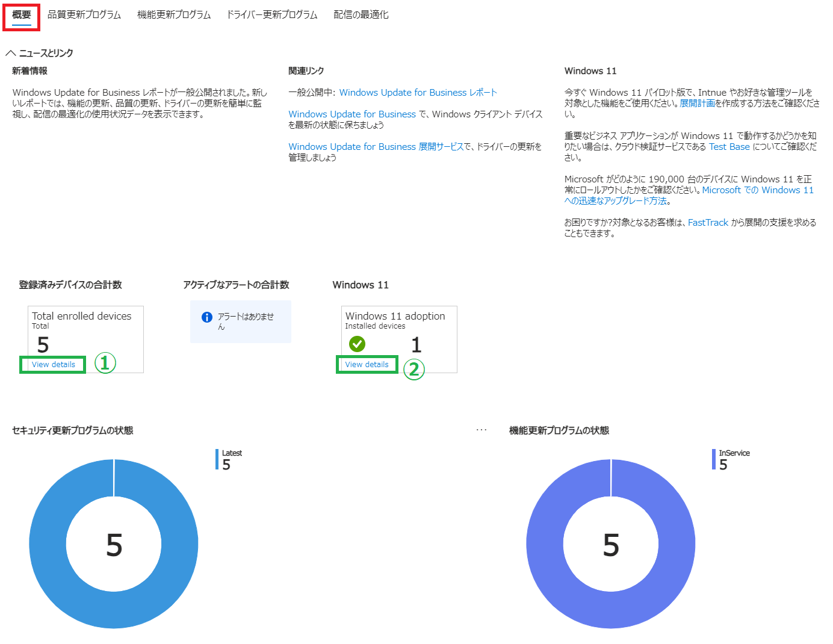The height and width of the screenshot is (644, 833).
Task: Click the purple InService legend swatch
Action: [x=714, y=459]
